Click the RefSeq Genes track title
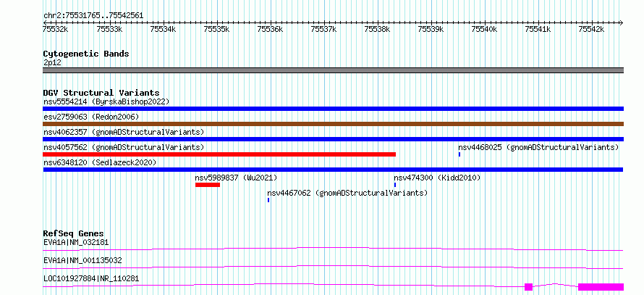Viewport: 644px width, 295px height. [74, 233]
